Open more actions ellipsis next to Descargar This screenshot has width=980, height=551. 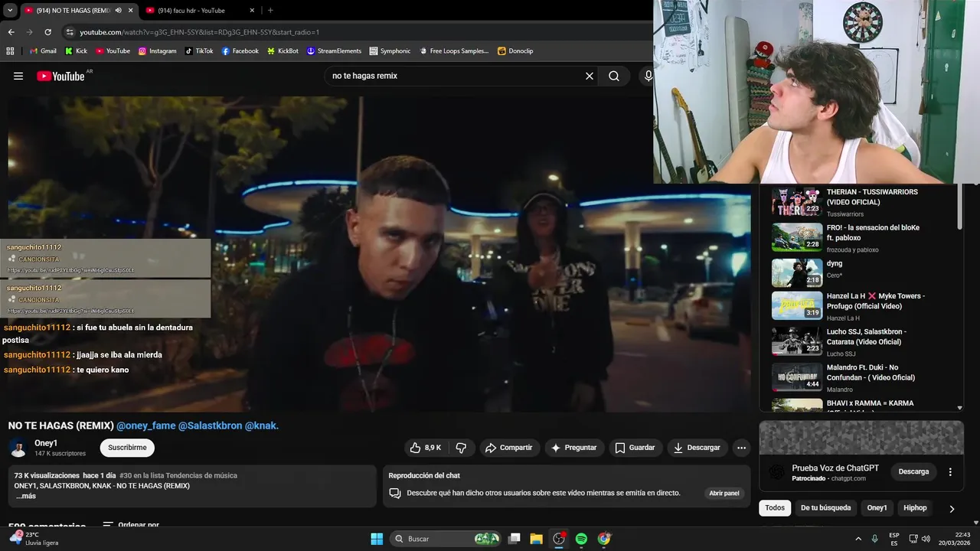click(741, 448)
